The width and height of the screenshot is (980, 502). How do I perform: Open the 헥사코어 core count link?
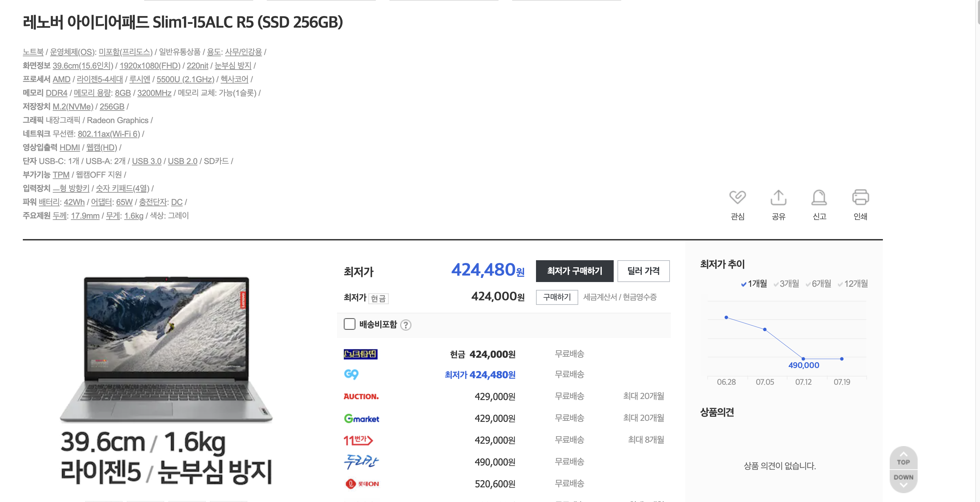click(x=234, y=79)
